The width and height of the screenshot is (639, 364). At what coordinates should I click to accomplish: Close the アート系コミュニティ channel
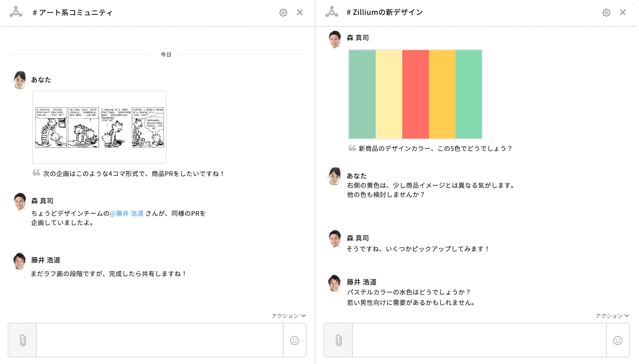[x=300, y=12]
